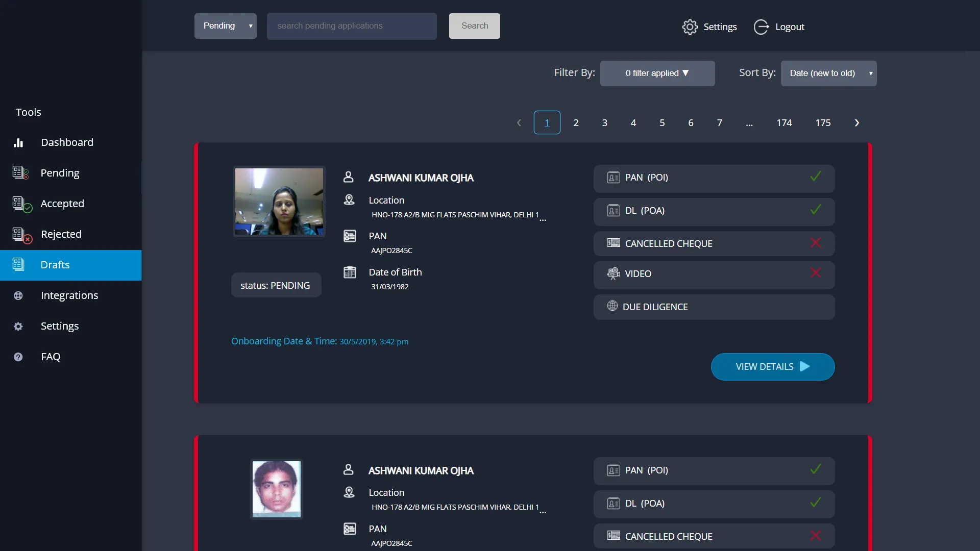Open the Date (new to old) sort dropdown

pyautogui.click(x=828, y=73)
